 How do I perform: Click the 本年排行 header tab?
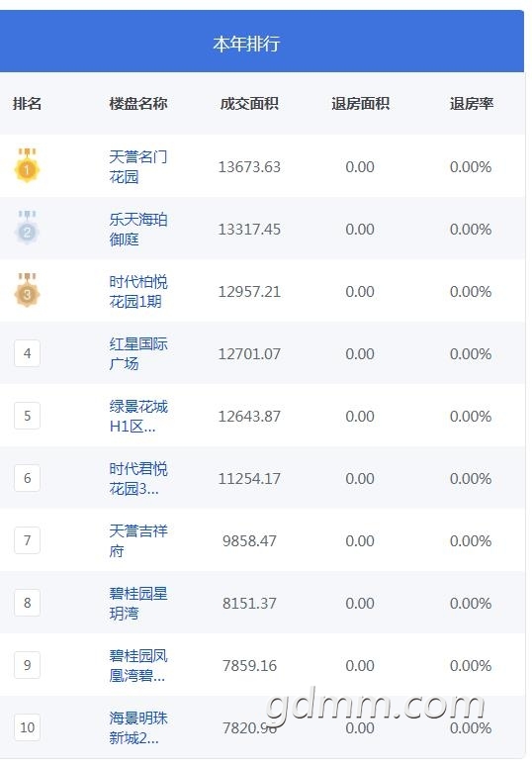click(246, 44)
